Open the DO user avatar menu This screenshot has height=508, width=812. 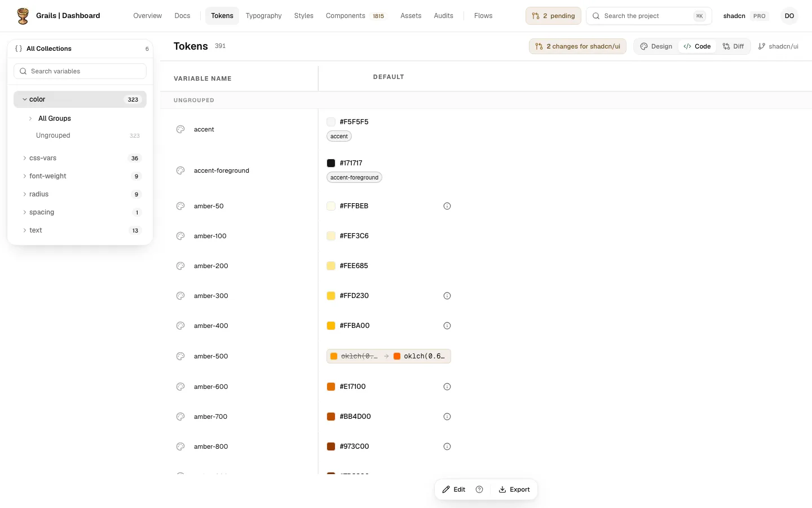click(x=789, y=16)
